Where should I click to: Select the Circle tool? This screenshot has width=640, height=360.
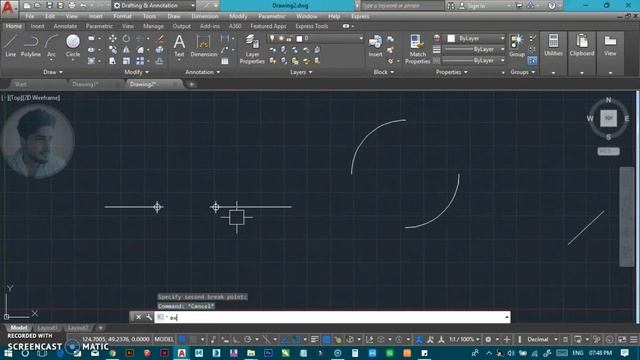(x=73, y=45)
